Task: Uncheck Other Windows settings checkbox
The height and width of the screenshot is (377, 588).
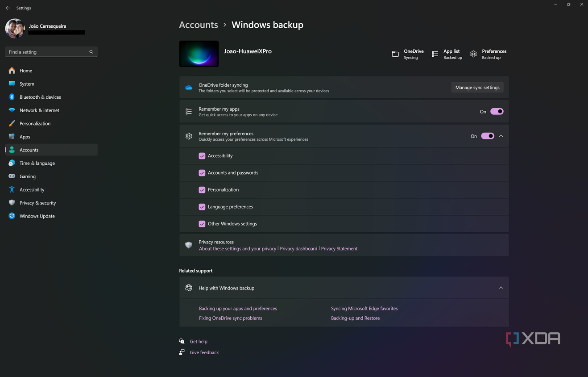Action: coord(202,224)
